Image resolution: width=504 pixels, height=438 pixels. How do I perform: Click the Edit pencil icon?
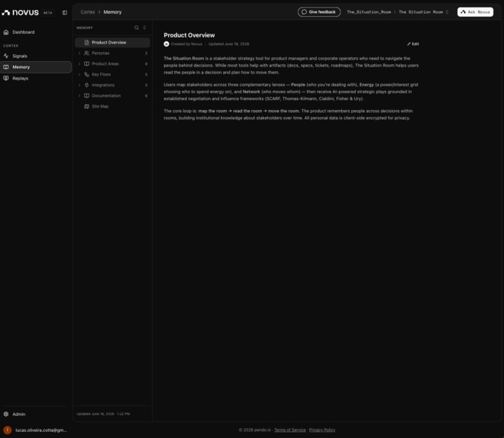[409, 44]
